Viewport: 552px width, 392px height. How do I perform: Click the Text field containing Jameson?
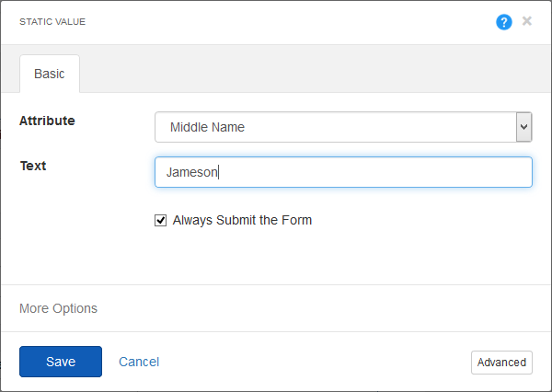343,172
